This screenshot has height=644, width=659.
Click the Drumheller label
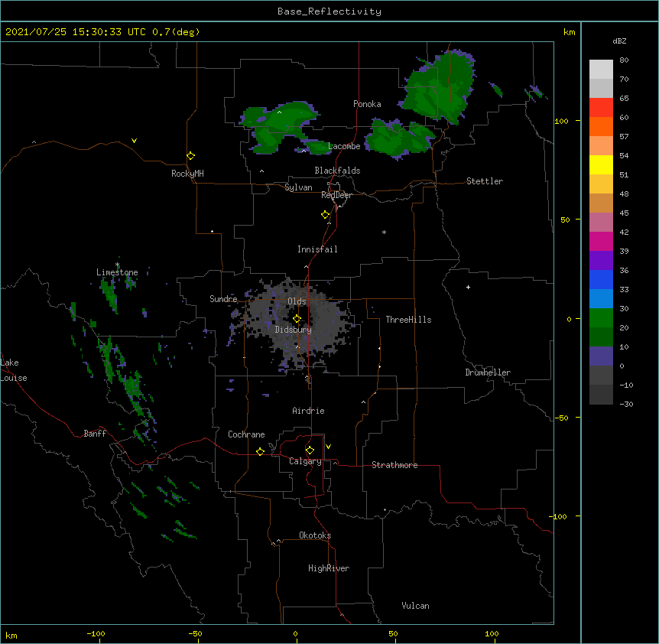click(x=488, y=372)
